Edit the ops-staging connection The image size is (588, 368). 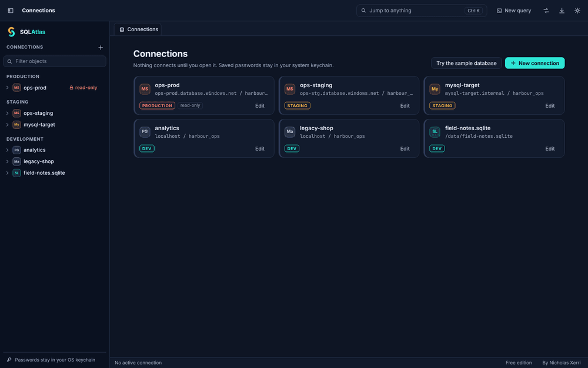405,106
